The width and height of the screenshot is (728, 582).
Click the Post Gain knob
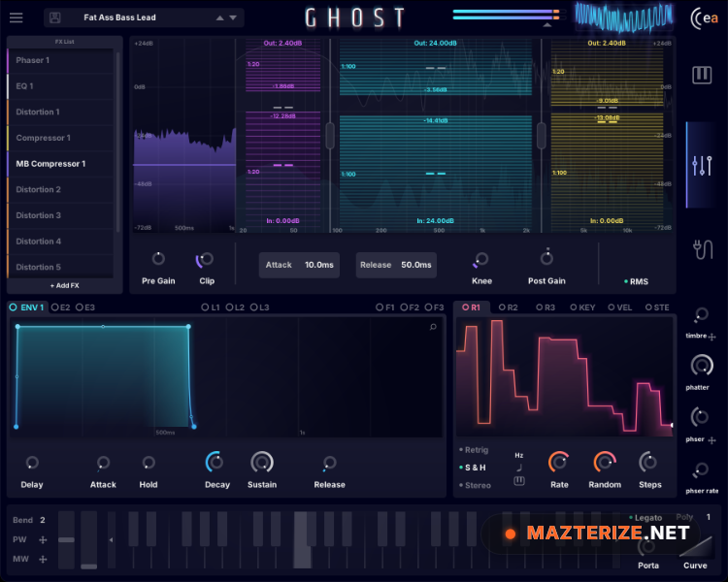(546, 258)
